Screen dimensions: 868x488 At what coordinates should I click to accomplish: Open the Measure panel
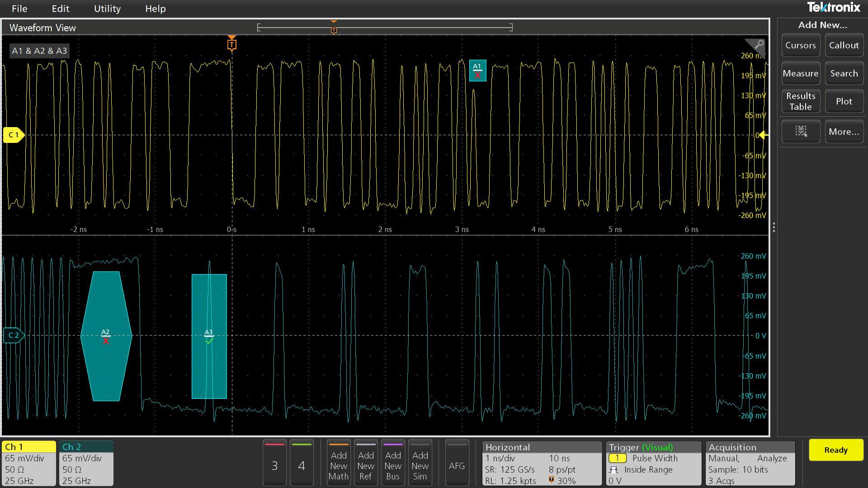point(801,73)
